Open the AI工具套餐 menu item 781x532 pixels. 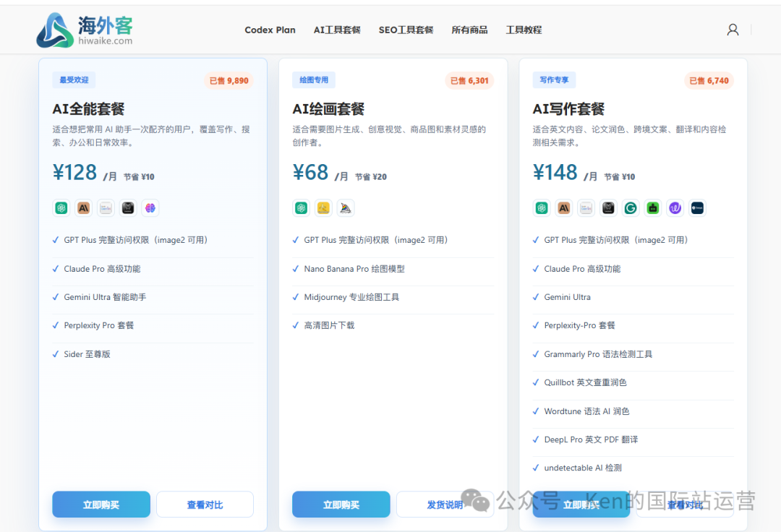(x=337, y=30)
